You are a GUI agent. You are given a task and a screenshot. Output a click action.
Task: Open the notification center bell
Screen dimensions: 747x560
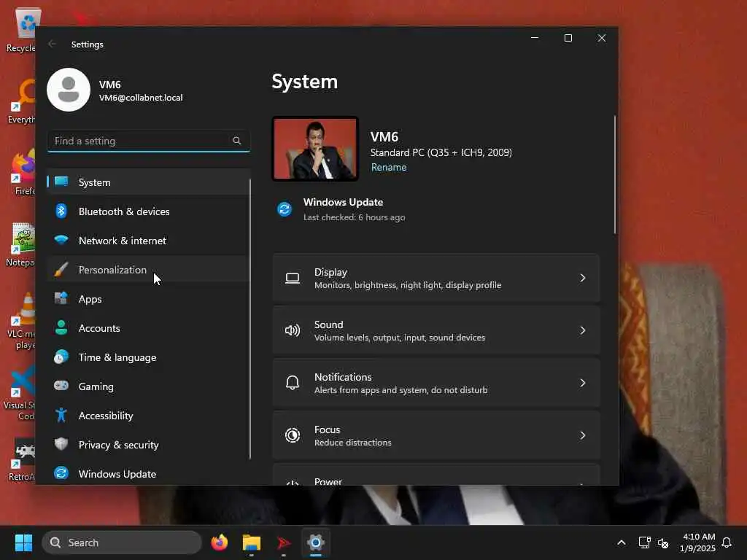coord(727,542)
